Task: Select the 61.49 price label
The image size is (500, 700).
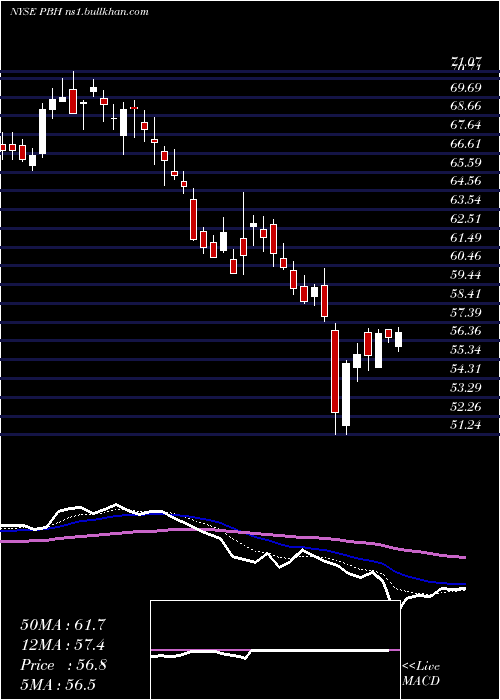Action: (x=466, y=238)
